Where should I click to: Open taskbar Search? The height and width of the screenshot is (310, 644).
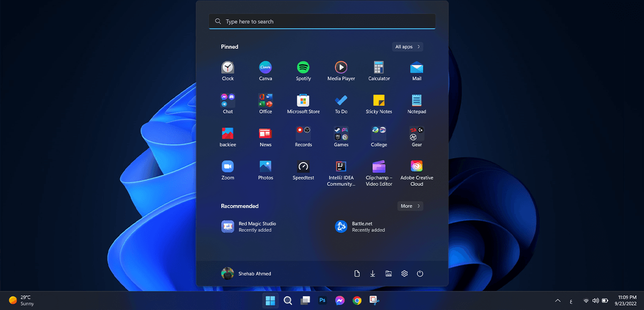pos(288,300)
